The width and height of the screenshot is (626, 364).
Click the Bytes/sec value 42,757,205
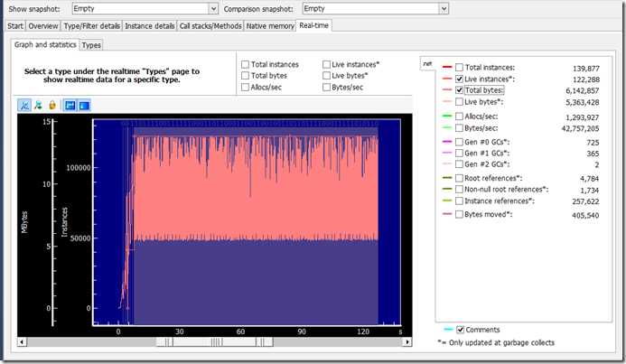coord(581,128)
